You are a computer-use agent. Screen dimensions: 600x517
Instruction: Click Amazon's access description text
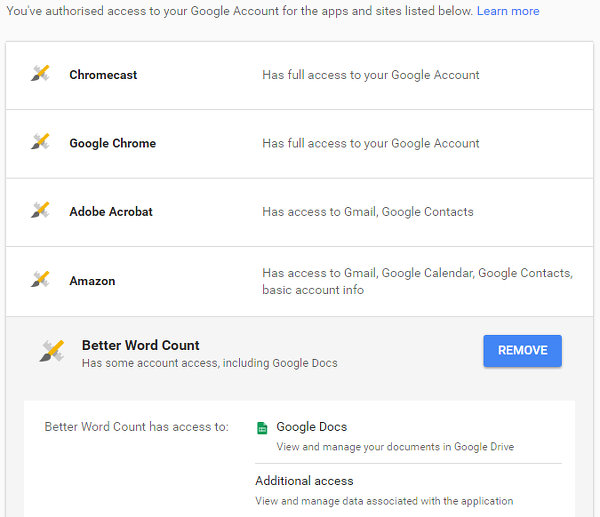[x=417, y=281]
